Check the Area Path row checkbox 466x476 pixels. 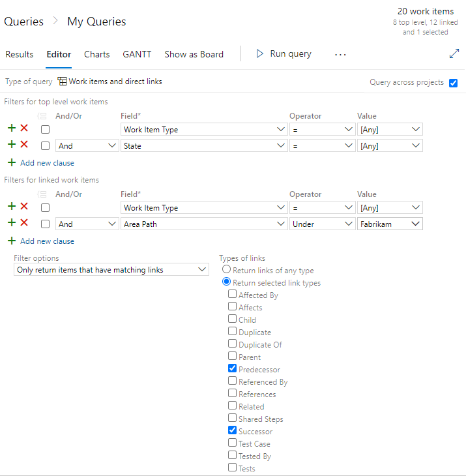click(x=45, y=224)
